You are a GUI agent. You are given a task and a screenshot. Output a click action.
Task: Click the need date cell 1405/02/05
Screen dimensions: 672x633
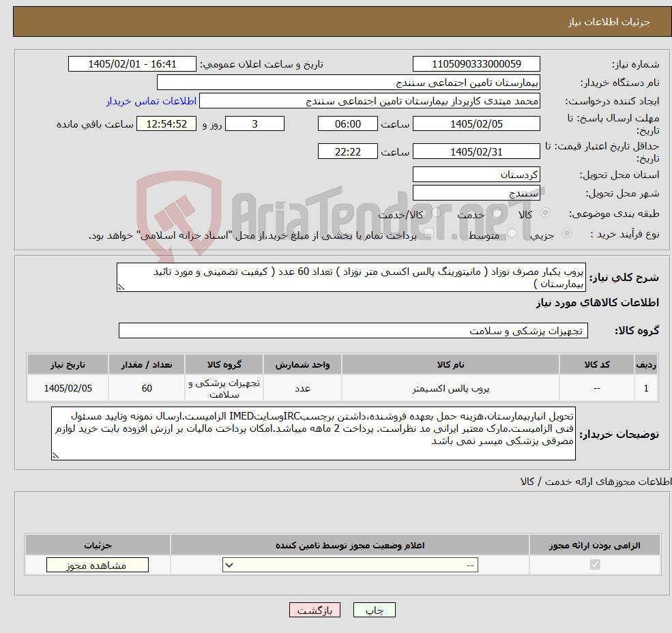68,388
